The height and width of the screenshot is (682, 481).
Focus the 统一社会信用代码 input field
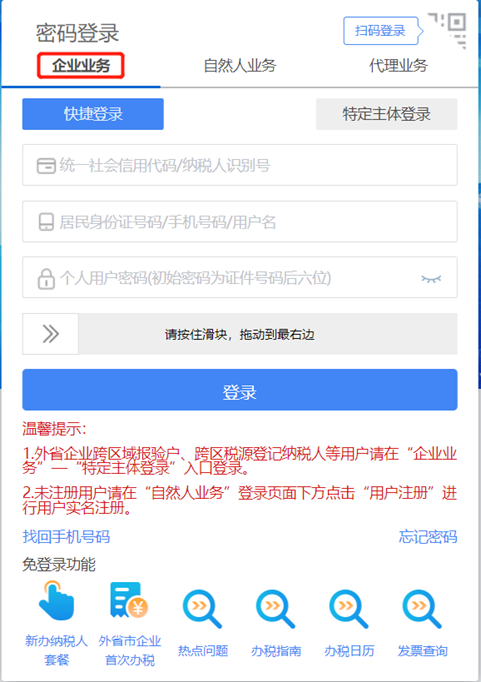(240, 165)
